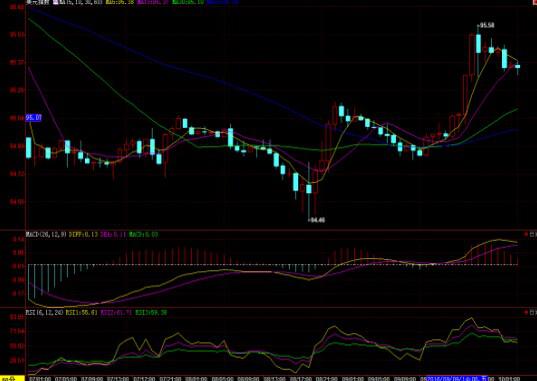The image size is (537, 381).
Task: Click the MACD(26,12,9) indicator label
Action: click(x=46, y=235)
